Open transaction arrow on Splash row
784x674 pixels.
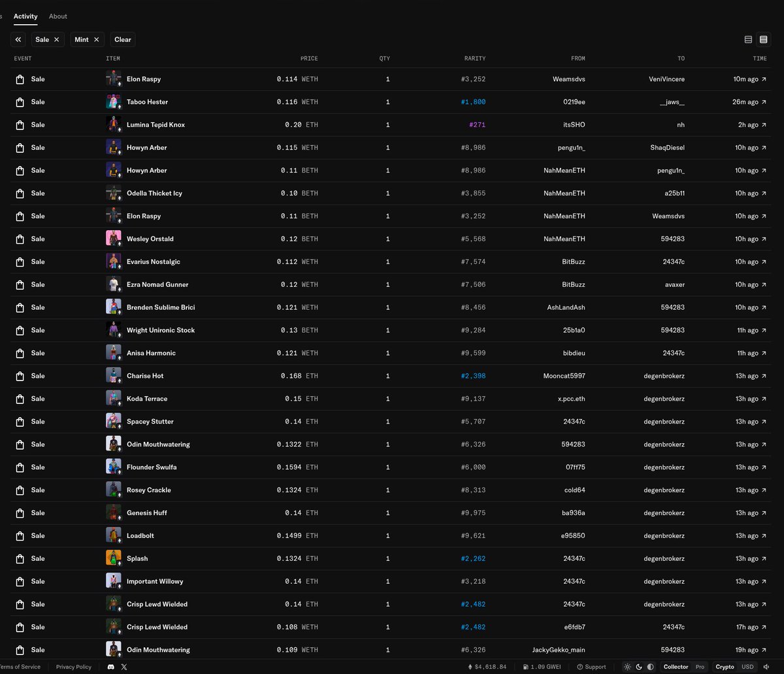click(764, 558)
